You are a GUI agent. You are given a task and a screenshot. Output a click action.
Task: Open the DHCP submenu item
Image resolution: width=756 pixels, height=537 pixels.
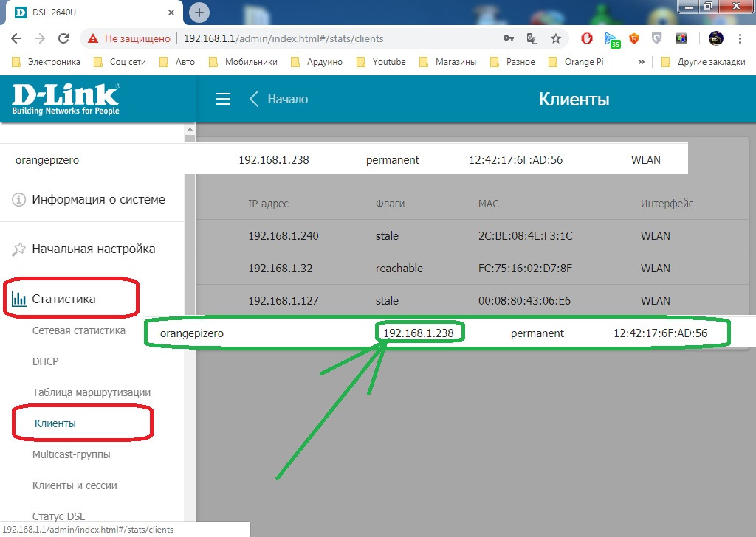point(45,361)
